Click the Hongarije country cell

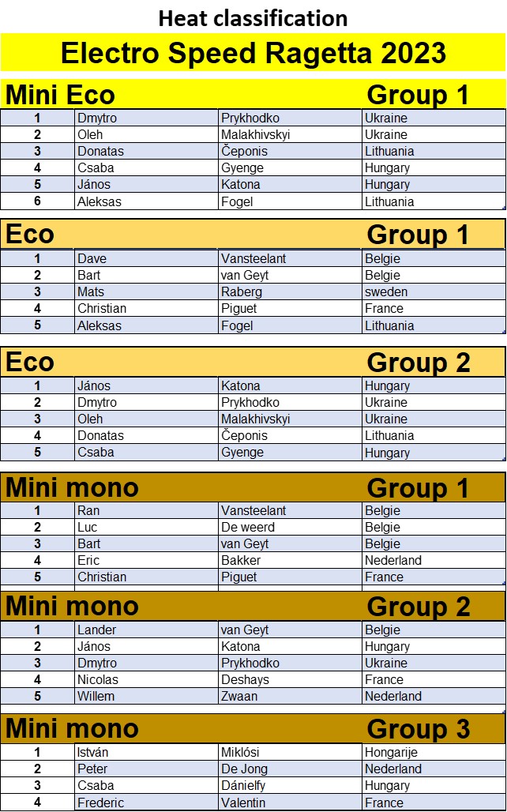pyautogui.click(x=434, y=753)
